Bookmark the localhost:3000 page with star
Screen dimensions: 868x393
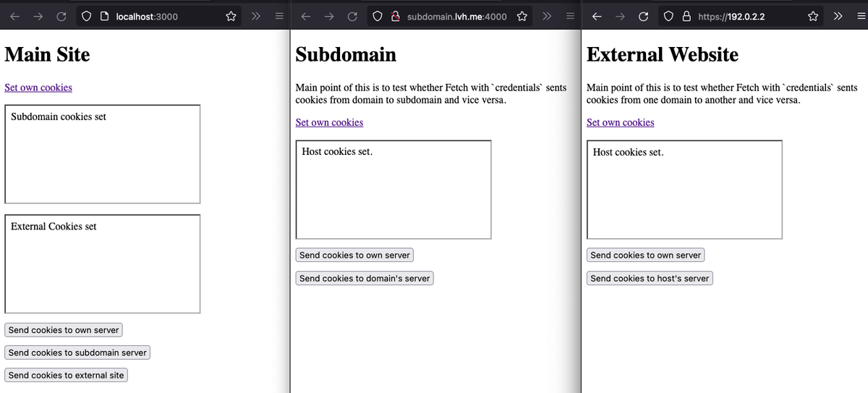click(x=231, y=16)
